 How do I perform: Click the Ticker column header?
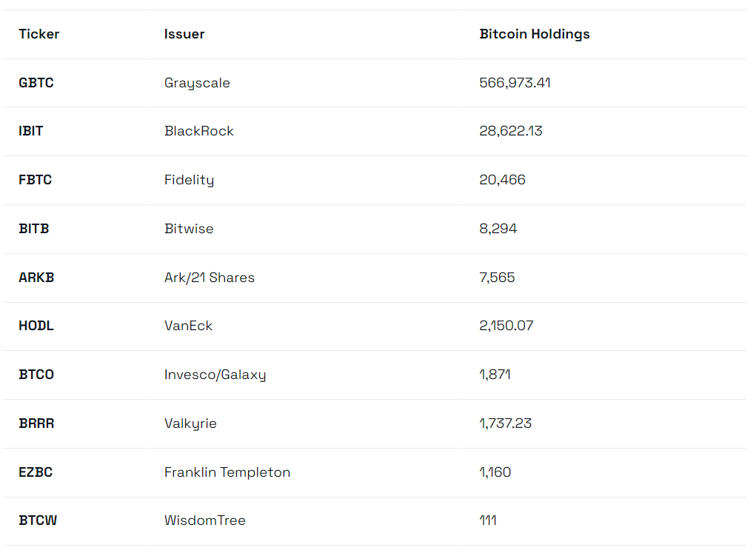coord(39,34)
